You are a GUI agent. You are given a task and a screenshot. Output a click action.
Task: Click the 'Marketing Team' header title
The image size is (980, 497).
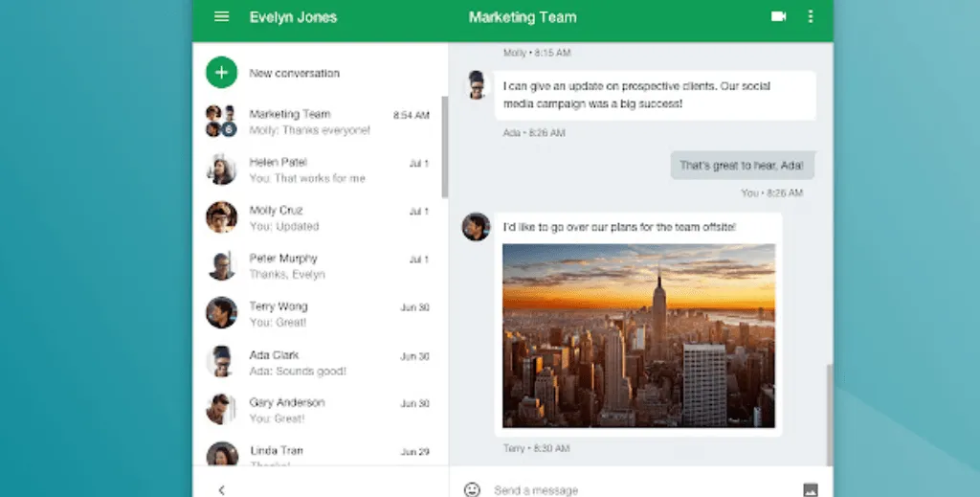point(523,17)
